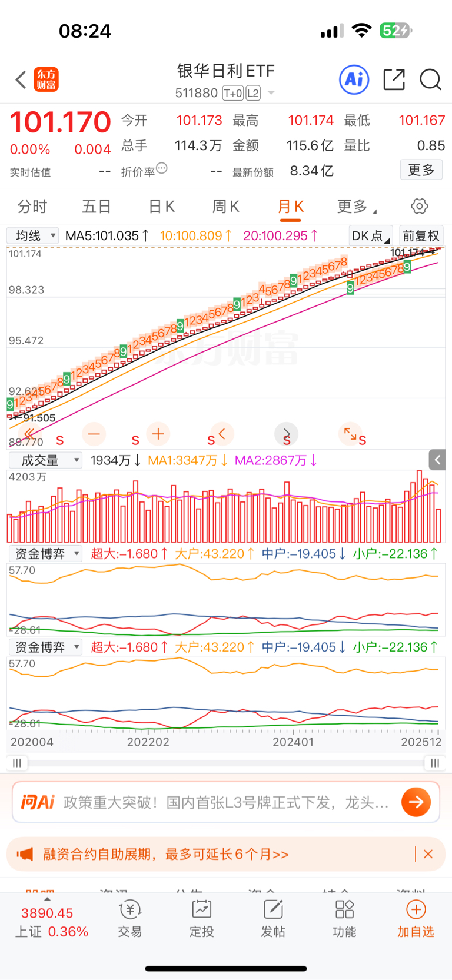Image resolution: width=452 pixels, height=980 pixels.
Task: Tap the current price 101.170
Action: 60,122
